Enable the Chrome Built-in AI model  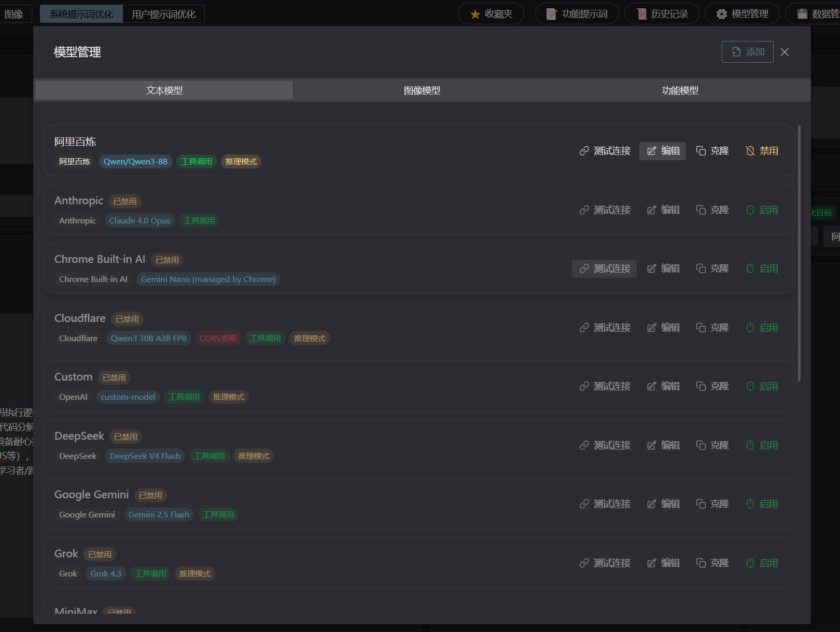pyautogui.click(x=762, y=269)
